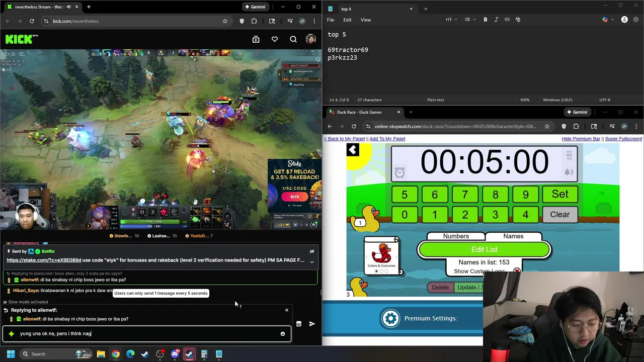
Task: Expand the list style dropdown in Notepad
Action: (470, 20)
